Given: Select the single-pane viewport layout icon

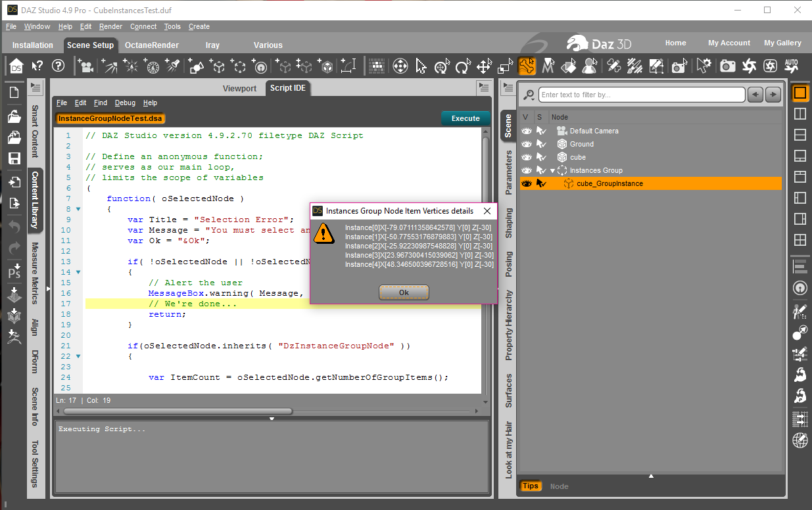Looking at the screenshot, I should click(800, 93).
